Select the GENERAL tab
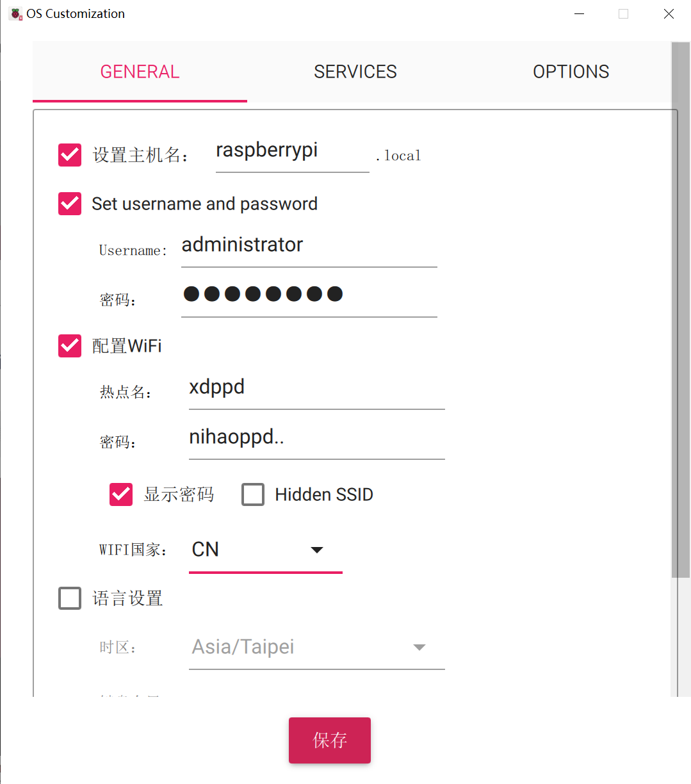 [x=140, y=72]
